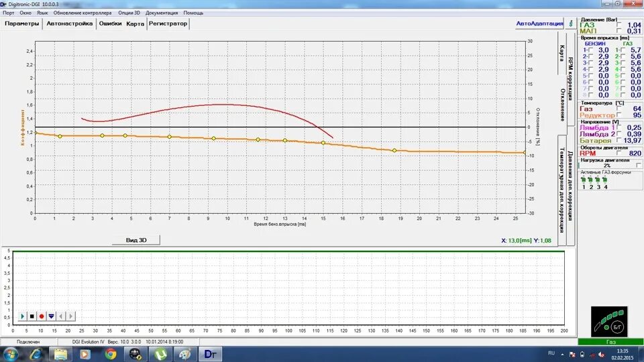The height and width of the screenshot is (362, 644).
Task: Open the media player taskbar icon
Action: coord(85,354)
